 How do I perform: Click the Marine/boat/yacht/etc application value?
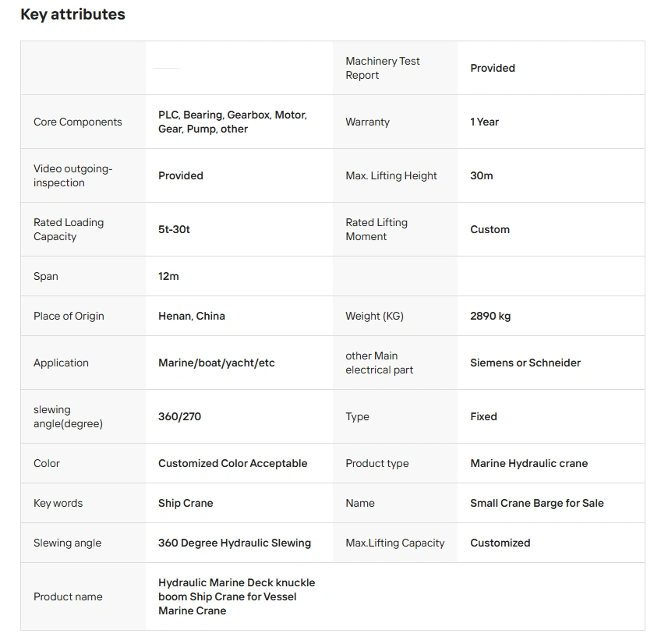click(217, 363)
